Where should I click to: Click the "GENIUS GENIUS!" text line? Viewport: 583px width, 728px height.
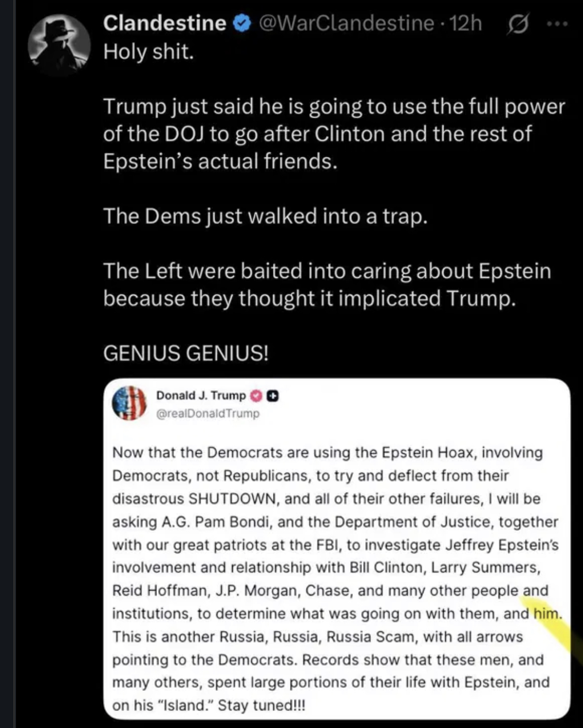[186, 353]
